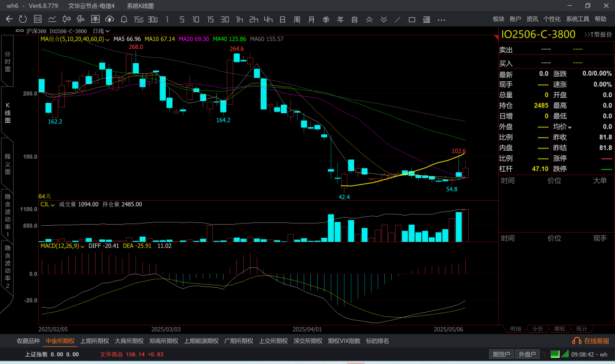Switch to 上期所期权 tab

[95, 341]
